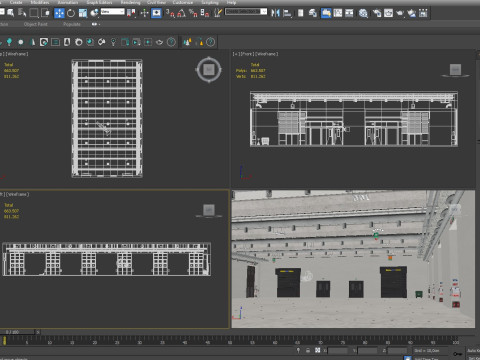The height and width of the screenshot is (360, 480).
Task: Click the light bulb icon in lower toolbar
Action: [x=113, y=42]
